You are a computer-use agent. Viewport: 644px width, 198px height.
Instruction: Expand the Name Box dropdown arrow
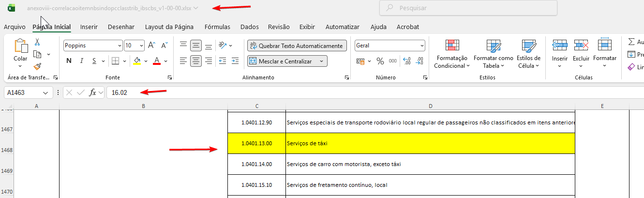coord(46,92)
